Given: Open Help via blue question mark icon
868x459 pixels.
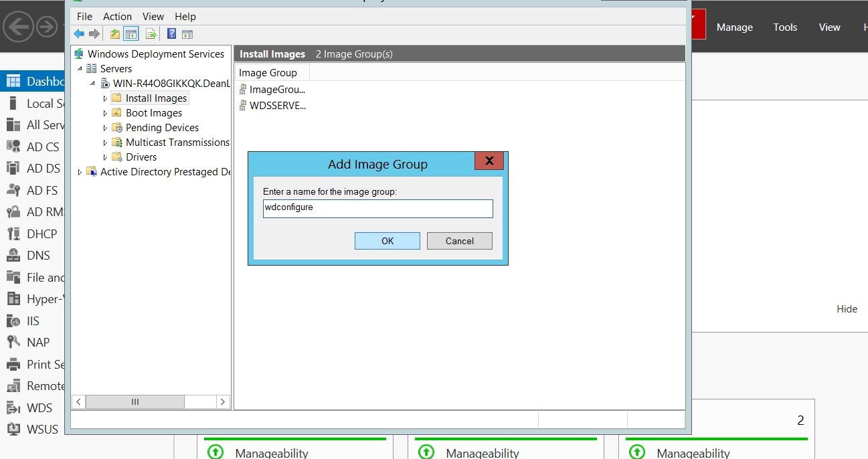Looking at the screenshot, I should point(172,34).
